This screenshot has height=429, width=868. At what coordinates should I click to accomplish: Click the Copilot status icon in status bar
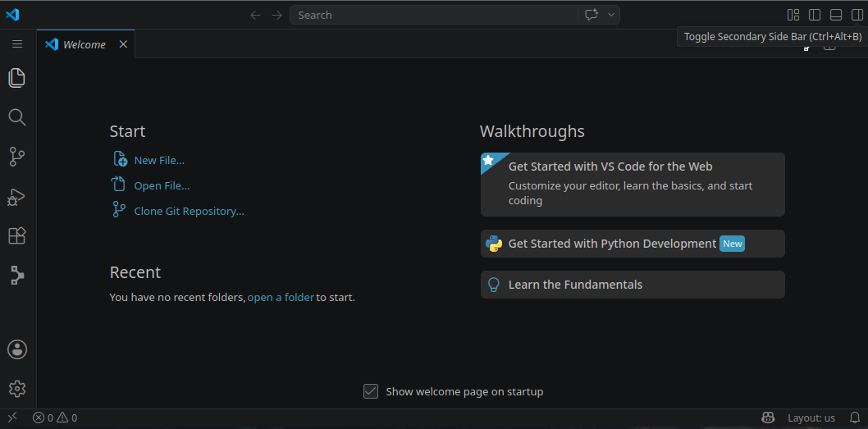767,418
